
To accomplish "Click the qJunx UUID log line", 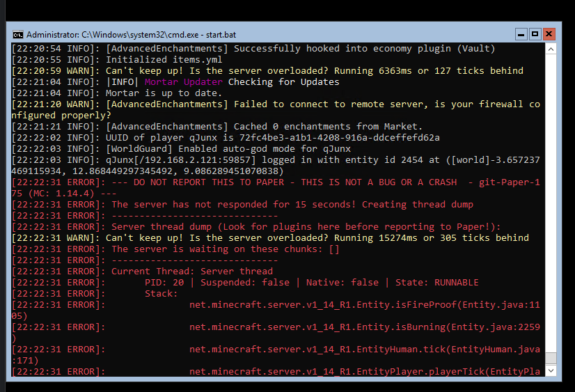I will (x=226, y=137).
